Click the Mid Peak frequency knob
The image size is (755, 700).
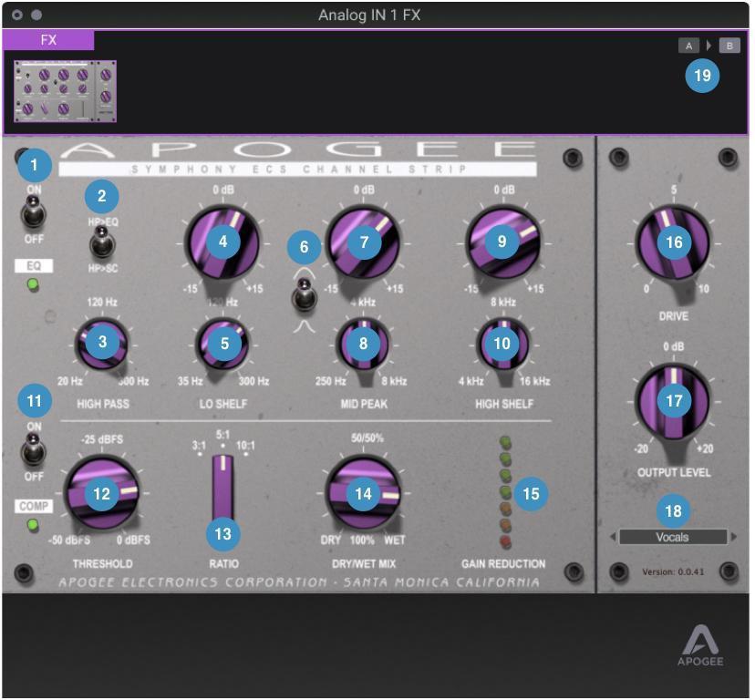coord(364,345)
